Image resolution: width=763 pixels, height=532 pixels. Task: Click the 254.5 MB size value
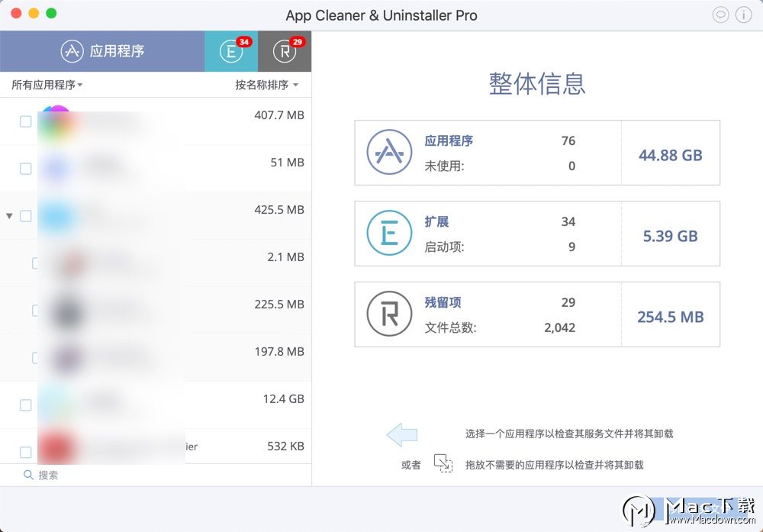[x=671, y=317]
